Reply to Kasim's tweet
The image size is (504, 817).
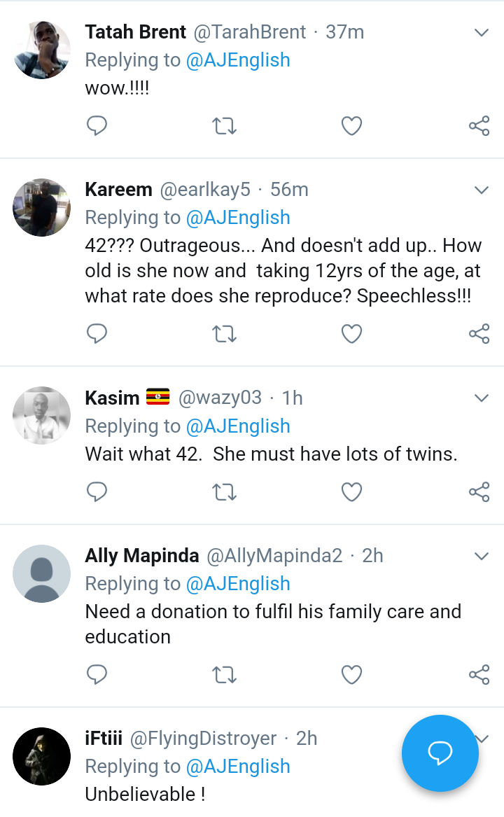click(97, 492)
